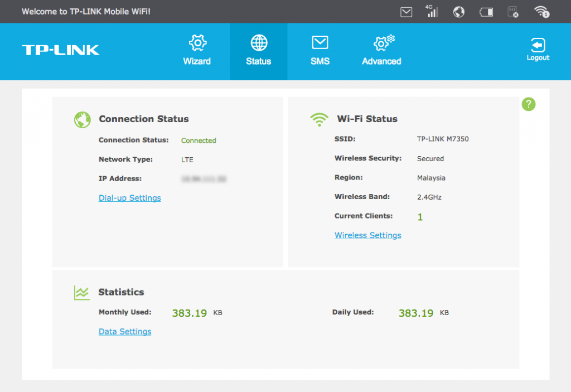
Task: Click the blurred IP Address value
Action: pyautogui.click(x=204, y=179)
